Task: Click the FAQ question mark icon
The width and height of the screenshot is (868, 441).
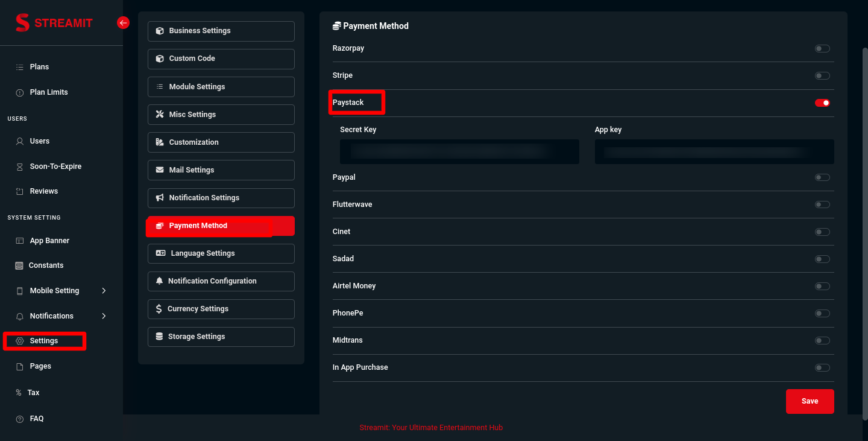Action: tap(19, 419)
